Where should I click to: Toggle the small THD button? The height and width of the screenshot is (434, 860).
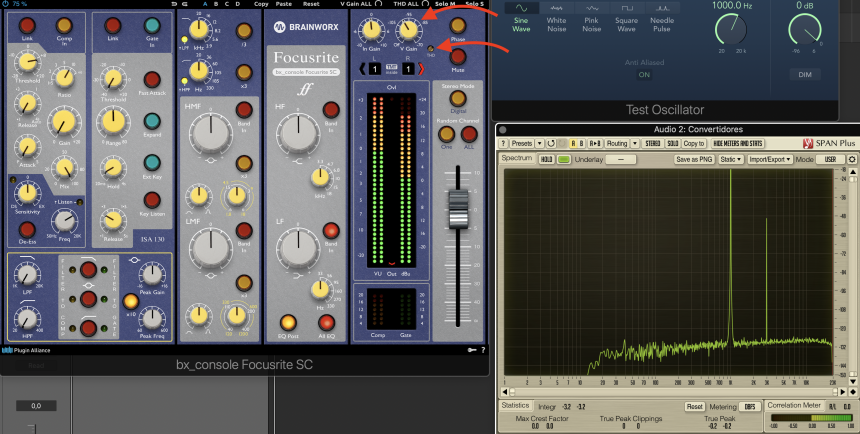[x=431, y=49]
